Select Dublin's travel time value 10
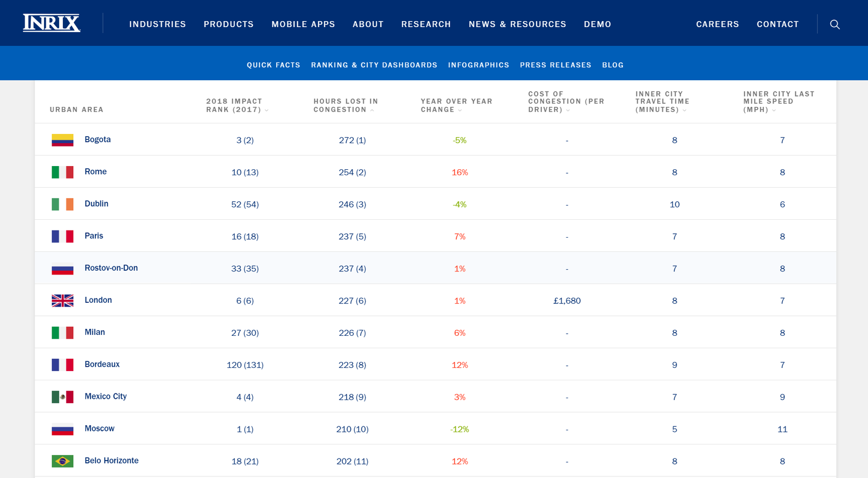The width and height of the screenshot is (868, 478). [x=675, y=205]
